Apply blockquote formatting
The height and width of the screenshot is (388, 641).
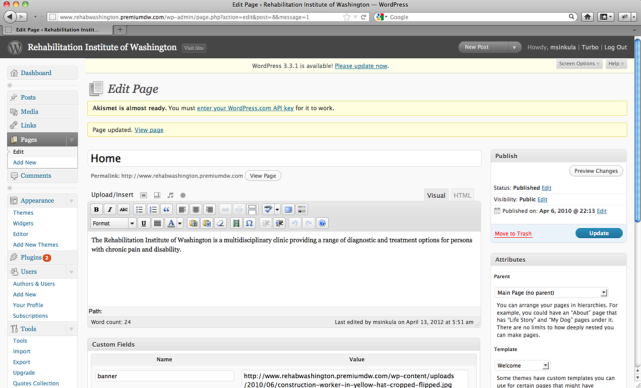[166, 209]
